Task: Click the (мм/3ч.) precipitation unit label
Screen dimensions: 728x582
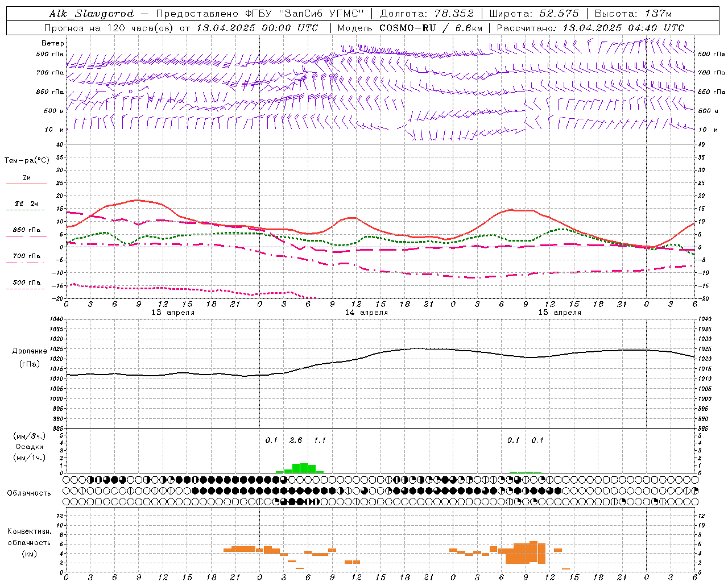Action: 30,436
